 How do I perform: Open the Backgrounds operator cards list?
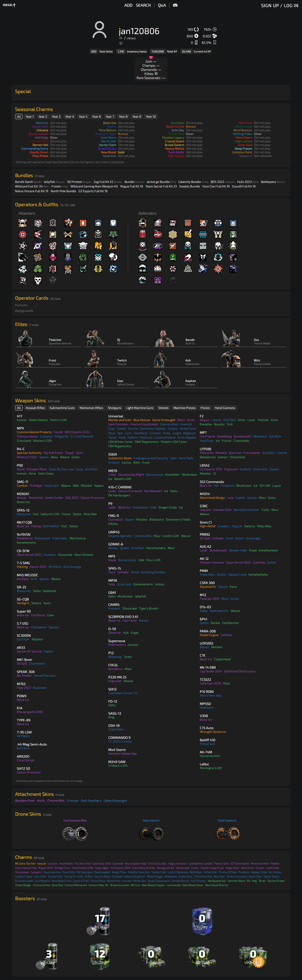[x=24, y=311]
